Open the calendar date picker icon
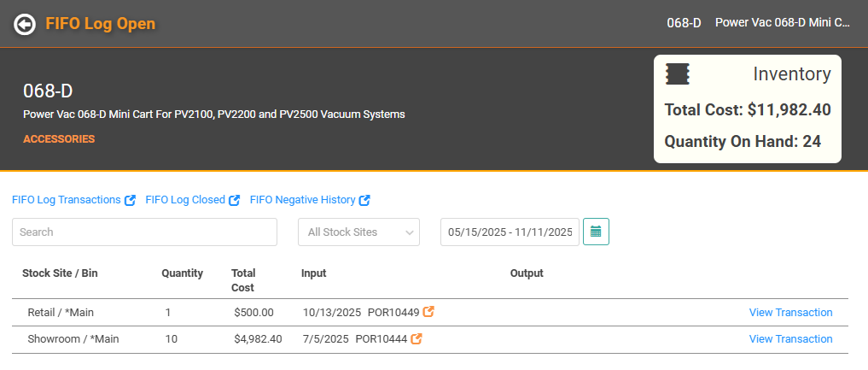Screen dimensions: 868x370 596,232
